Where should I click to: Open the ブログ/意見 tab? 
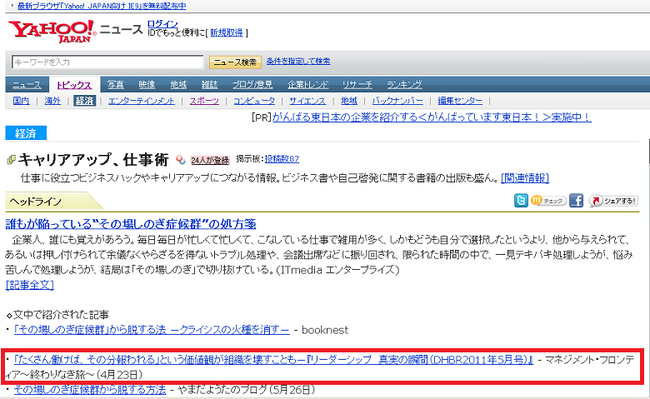point(252,85)
